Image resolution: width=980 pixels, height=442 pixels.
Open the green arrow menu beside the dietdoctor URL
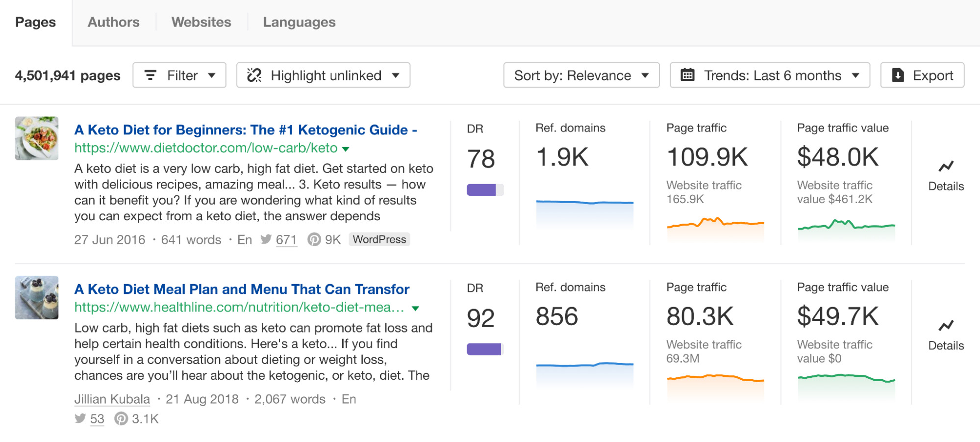click(346, 149)
